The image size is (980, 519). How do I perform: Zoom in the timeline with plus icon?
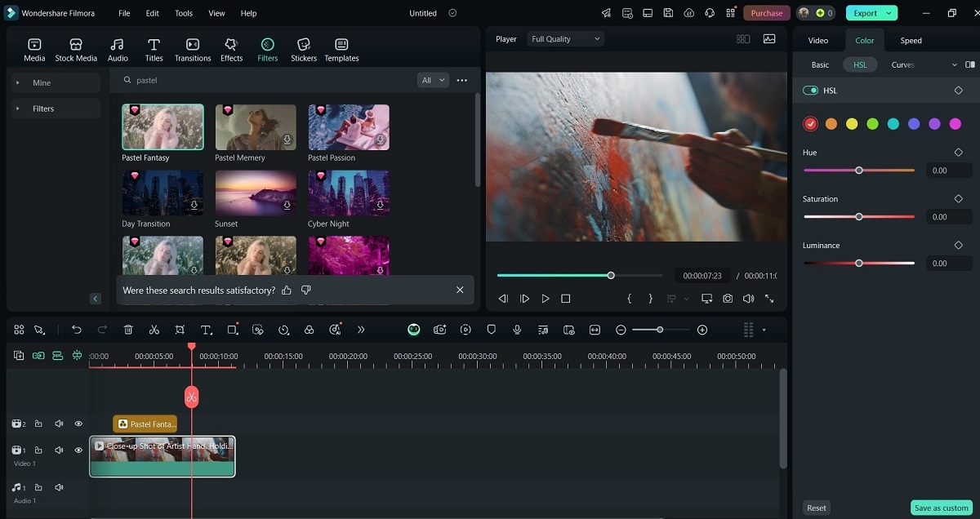(702, 330)
